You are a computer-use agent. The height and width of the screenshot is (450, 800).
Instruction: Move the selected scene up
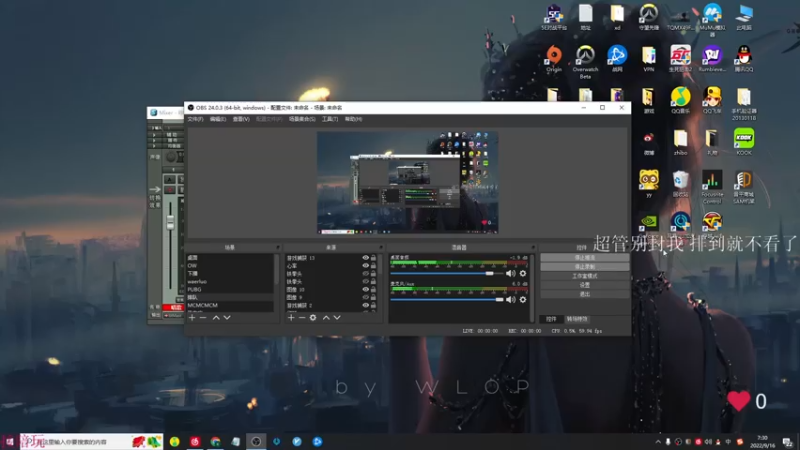click(216, 317)
